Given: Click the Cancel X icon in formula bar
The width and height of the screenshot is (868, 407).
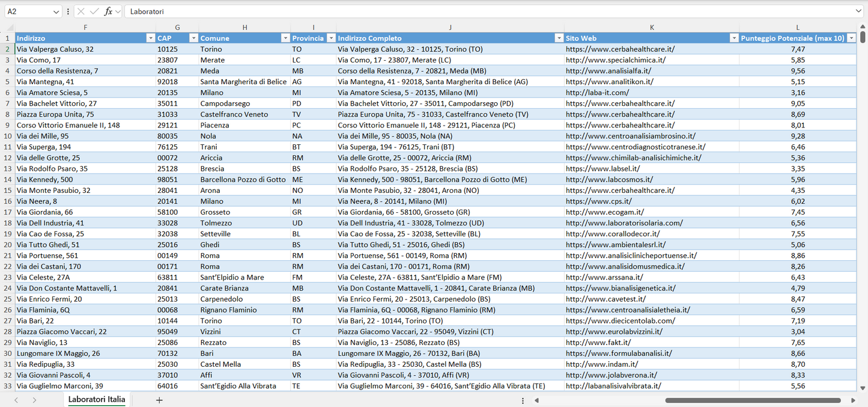Looking at the screenshot, I should [81, 11].
